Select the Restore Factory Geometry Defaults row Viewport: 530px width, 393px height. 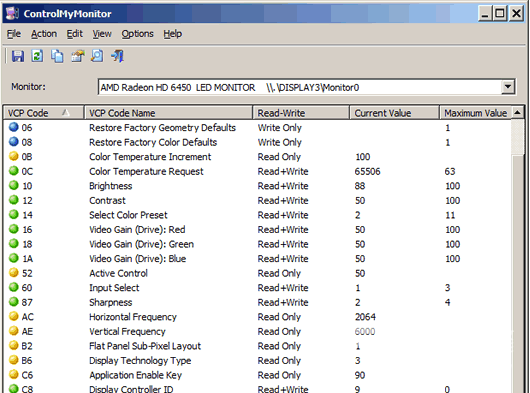[x=257, y=127]
